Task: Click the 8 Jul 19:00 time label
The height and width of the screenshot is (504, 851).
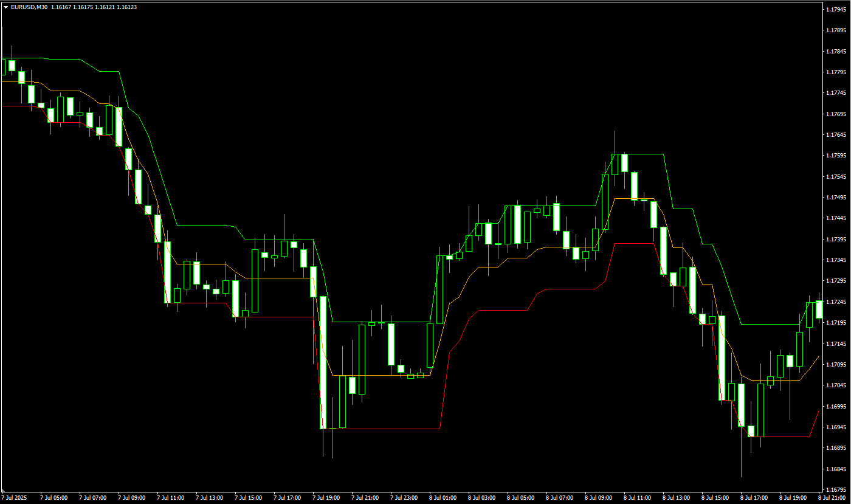Action: tap(793, 498)
